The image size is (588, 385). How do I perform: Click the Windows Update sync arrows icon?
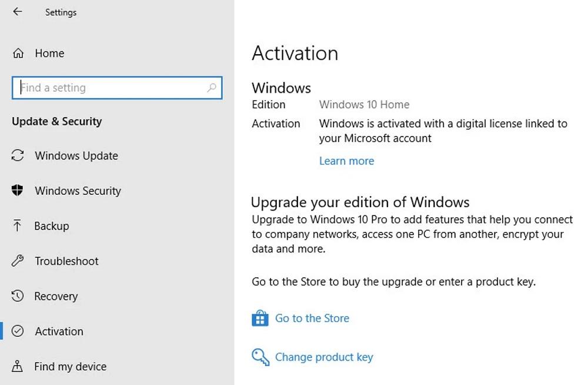(x=18, y=156)
